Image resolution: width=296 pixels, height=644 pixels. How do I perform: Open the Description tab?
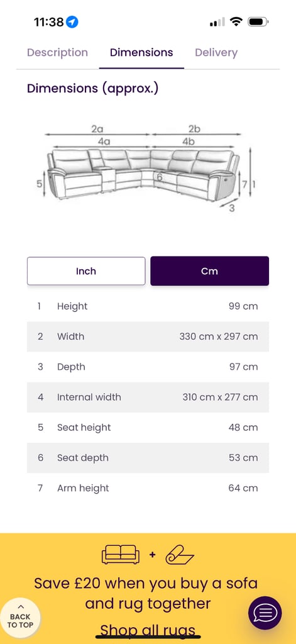pos(57,53)
